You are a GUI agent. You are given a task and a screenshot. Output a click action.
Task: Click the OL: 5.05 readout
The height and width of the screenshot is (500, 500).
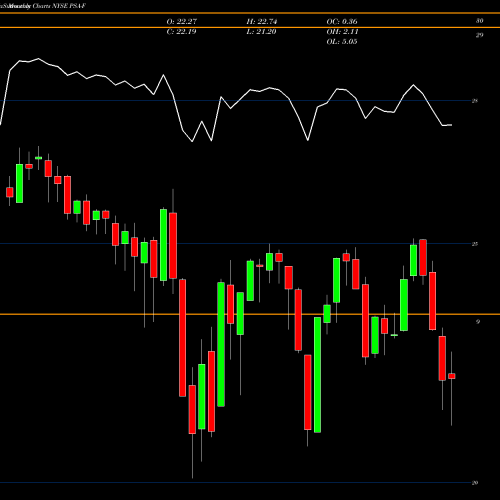point(342,41)
